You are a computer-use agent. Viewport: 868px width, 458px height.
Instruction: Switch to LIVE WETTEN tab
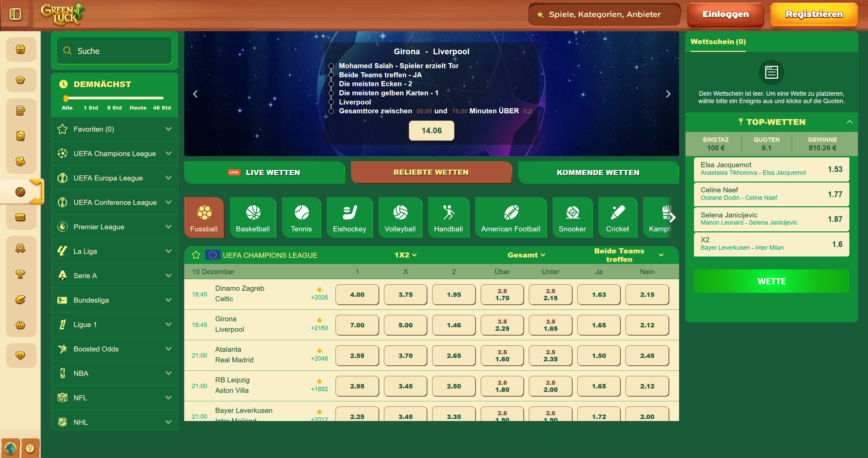(x=264, y=172)
